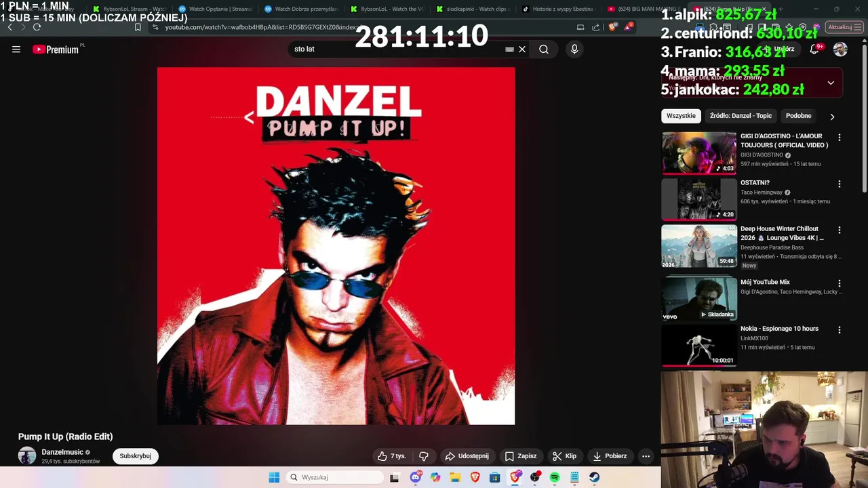Open the YouTube guide hamburger menu
This screenshot has height=488, width=868.
point(16,49)
